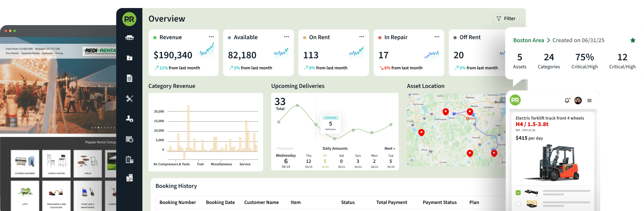Click the red map pin near Framingham

[x=446, y=112]
